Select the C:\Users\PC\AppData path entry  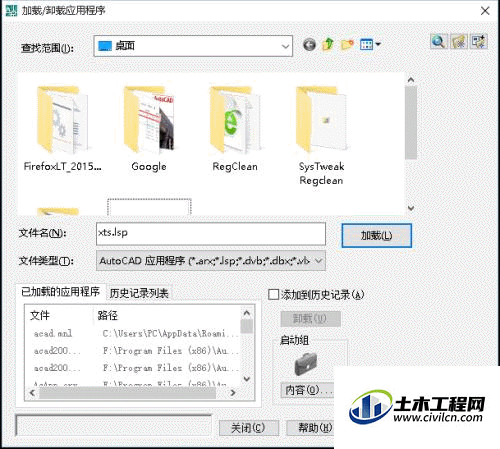coord(170,333)
